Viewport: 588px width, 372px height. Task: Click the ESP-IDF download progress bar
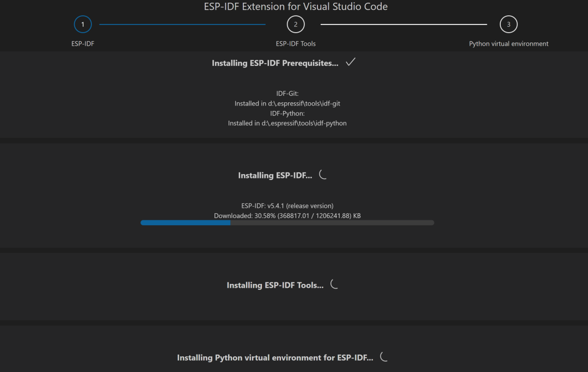coord(287,222)
